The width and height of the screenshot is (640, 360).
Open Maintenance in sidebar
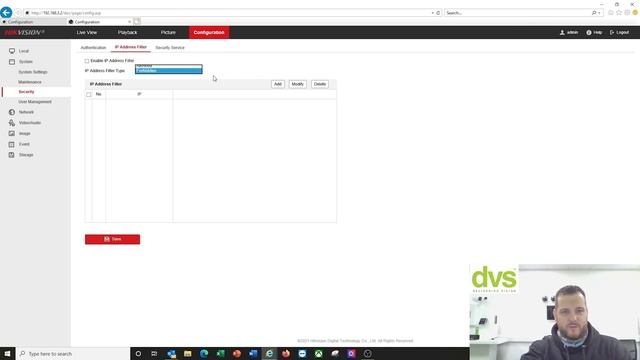pyautogui.click(x=30, y=82)
